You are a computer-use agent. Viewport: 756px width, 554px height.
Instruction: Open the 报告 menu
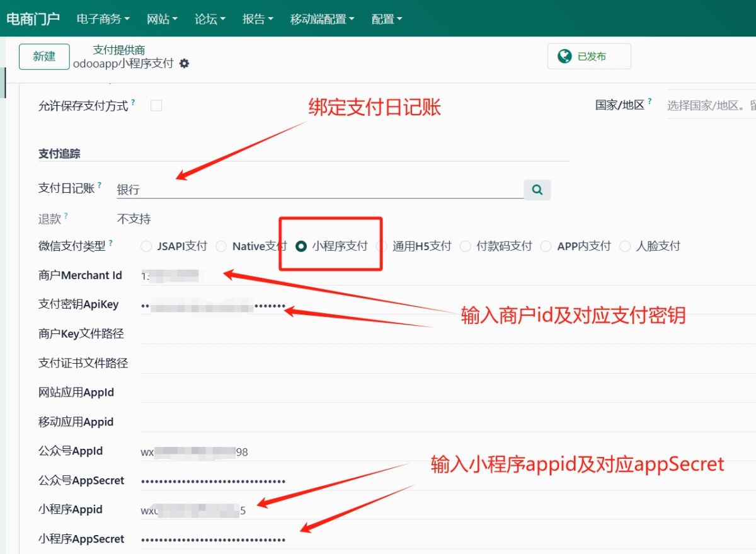click(x=258, y=19)
